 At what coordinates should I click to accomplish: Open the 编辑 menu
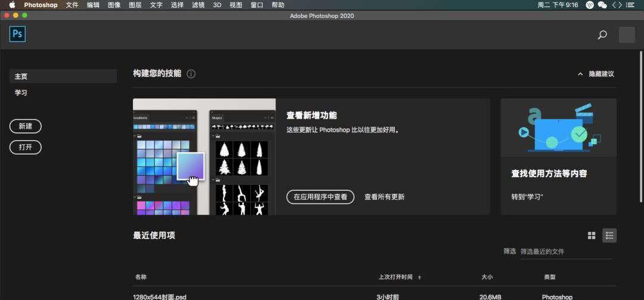point(93,5)
